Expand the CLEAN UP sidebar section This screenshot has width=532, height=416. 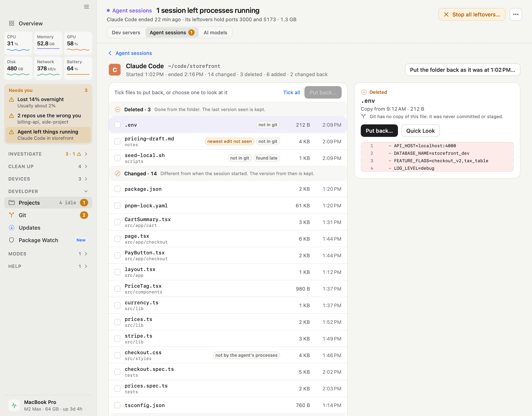click(48, 166)
